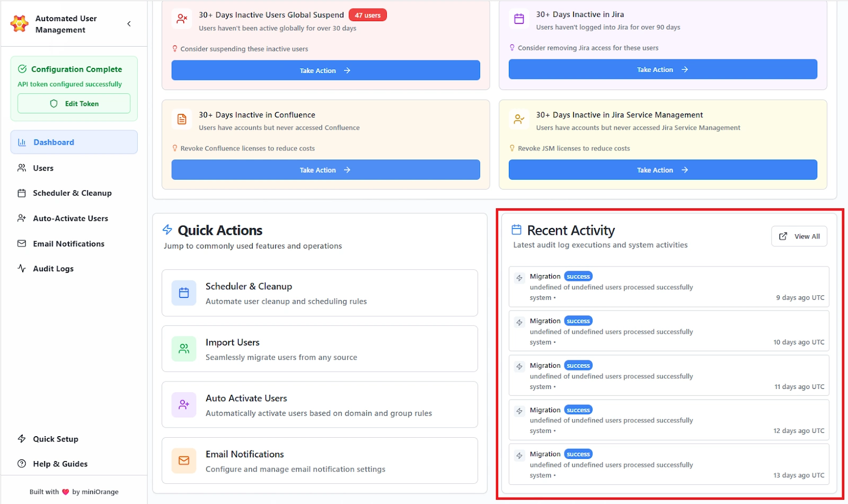The width and height of the screenshot is (848, 504).
Task: Click the Users icon in the sidebar
Action: (21, 168)
